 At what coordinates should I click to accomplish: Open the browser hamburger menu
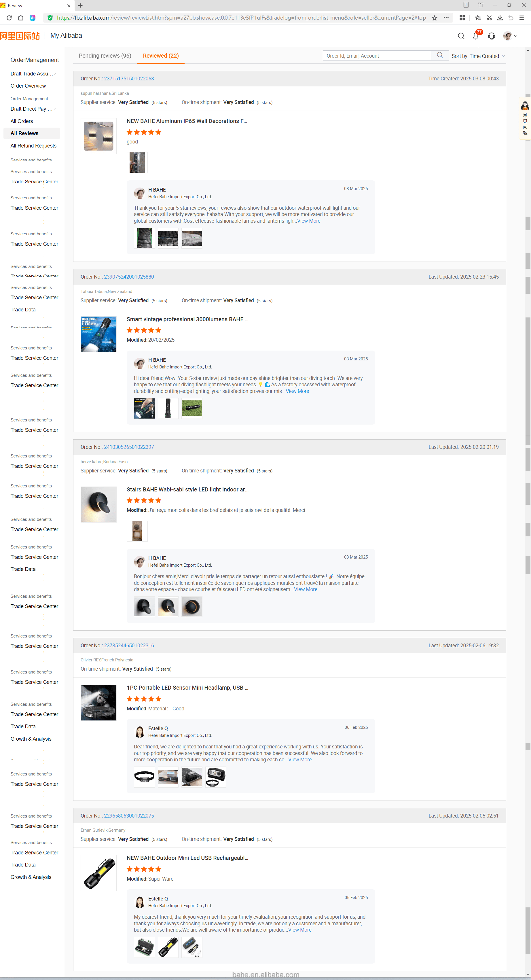(x=522, y=18)
